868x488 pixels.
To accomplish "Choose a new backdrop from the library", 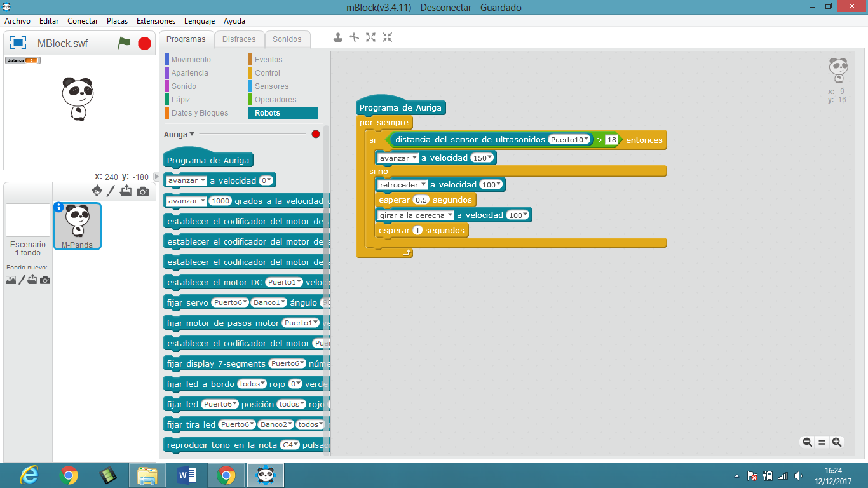I will point(11,280).
